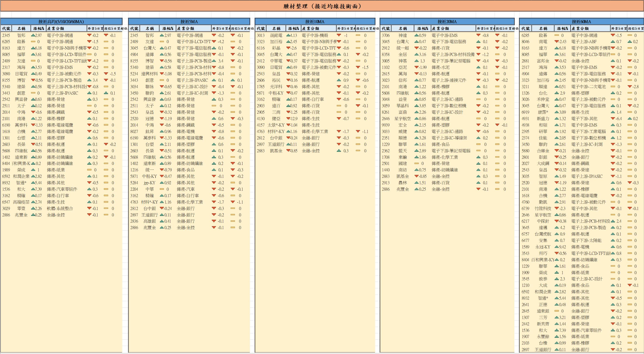Select the 接近5MA section header
The image size is (644, 354).
189,22
